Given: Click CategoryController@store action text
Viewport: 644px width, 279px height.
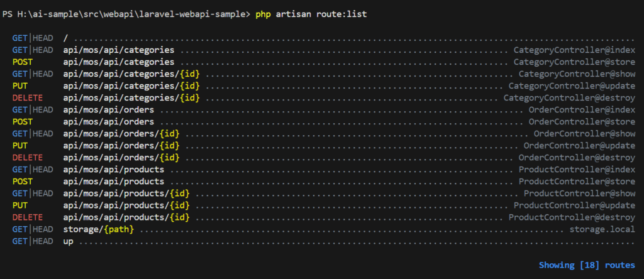Looking at the screenshot, I should point(574,62).
